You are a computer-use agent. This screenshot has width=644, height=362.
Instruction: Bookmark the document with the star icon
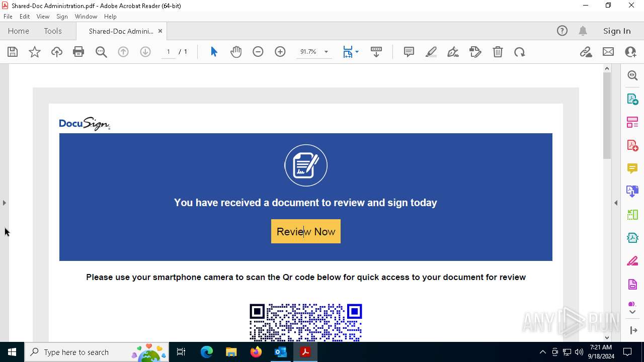pyautogui.click(x=35, y=52)
